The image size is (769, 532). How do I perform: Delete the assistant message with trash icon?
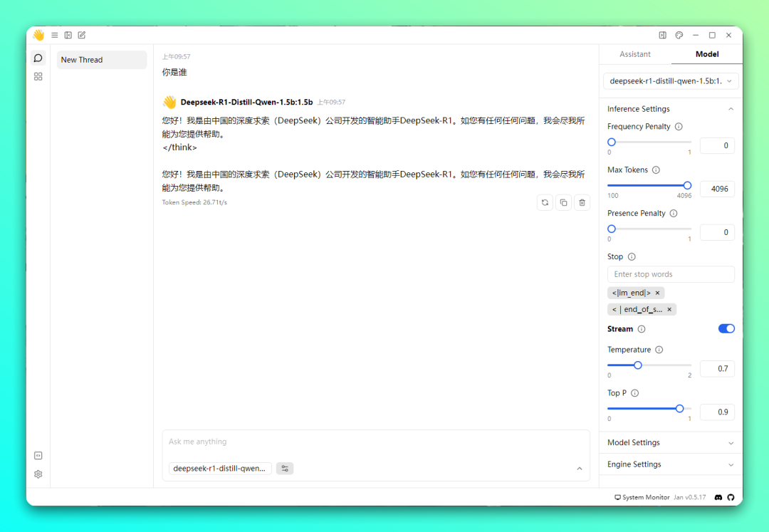[582, 202]
